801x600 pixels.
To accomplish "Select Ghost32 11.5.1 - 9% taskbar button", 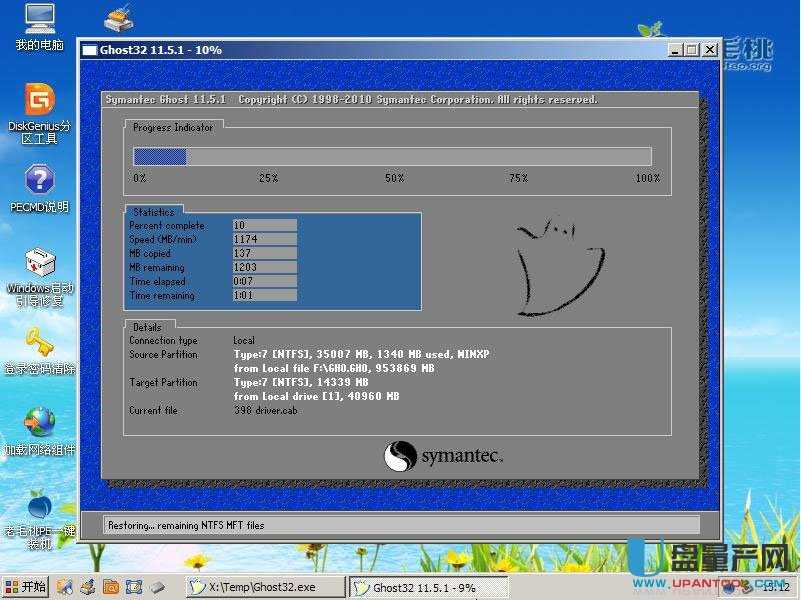I will click(426, 587).
